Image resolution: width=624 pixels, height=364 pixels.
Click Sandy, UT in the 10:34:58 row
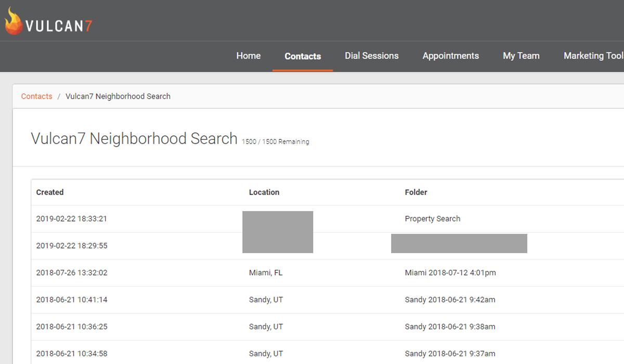(266, 354)
